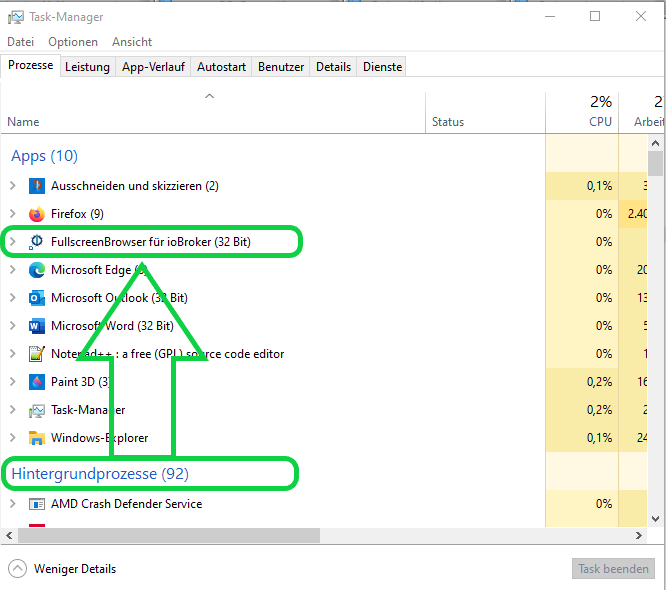Click the vertical scrollbar up arrow
Viewport: 666px width, 590px height.
pyautogui.click(x=655, y=143)
